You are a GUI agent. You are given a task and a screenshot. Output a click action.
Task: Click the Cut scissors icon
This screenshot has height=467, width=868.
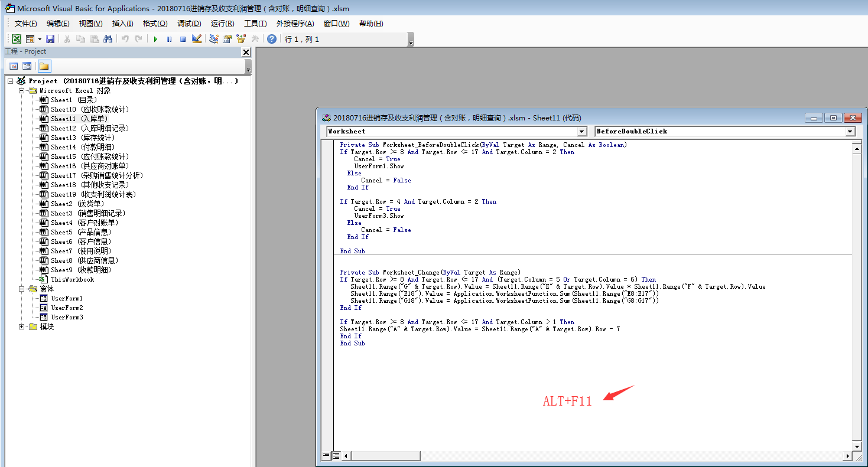tap(67, 39)
